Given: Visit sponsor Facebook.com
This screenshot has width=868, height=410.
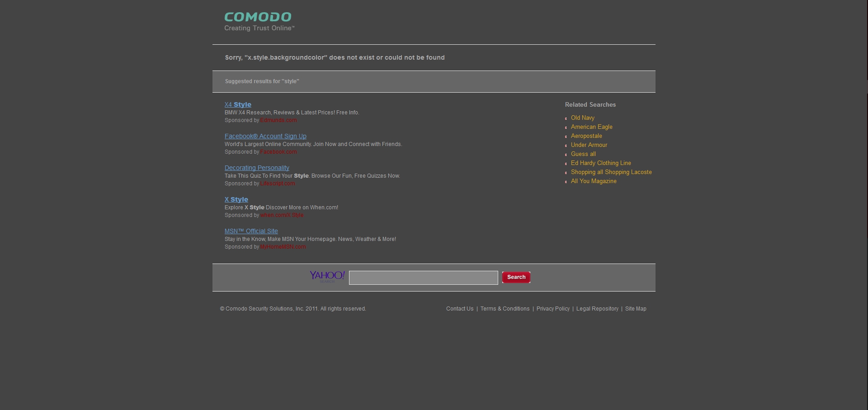Looking at the screenshot, I should tap(278, 152).
